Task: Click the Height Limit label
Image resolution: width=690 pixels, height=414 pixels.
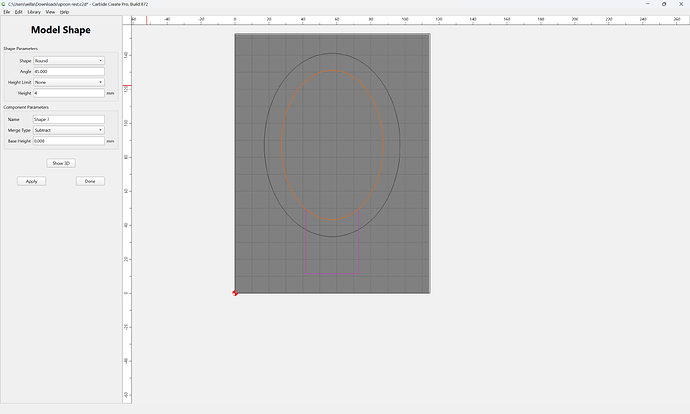Action: tap(19, 82)
